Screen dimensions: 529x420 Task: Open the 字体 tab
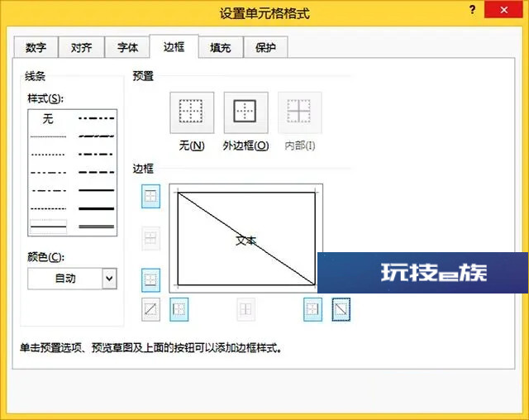[x=127, y=47]
